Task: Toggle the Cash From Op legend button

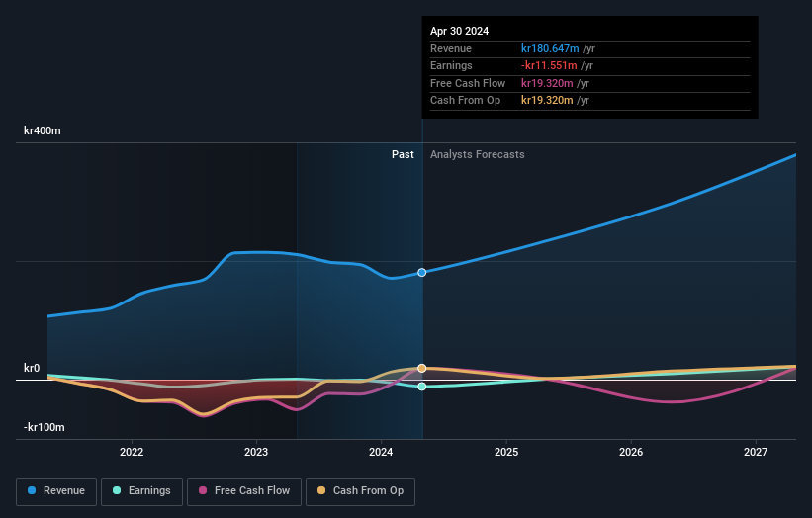Action: [360, 491]
